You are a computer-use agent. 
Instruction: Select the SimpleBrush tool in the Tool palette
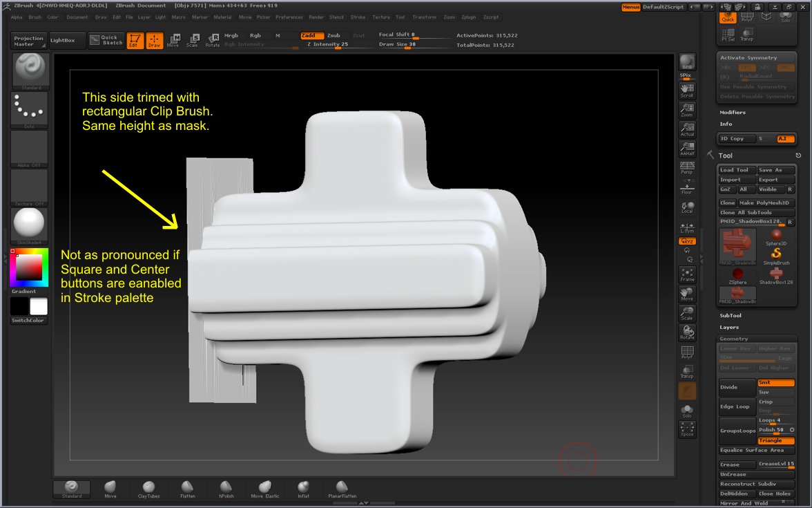775,254
